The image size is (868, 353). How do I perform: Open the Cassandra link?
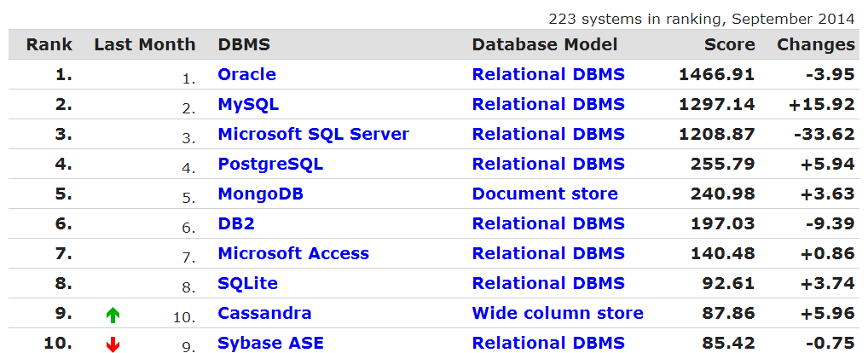(264, 314)
